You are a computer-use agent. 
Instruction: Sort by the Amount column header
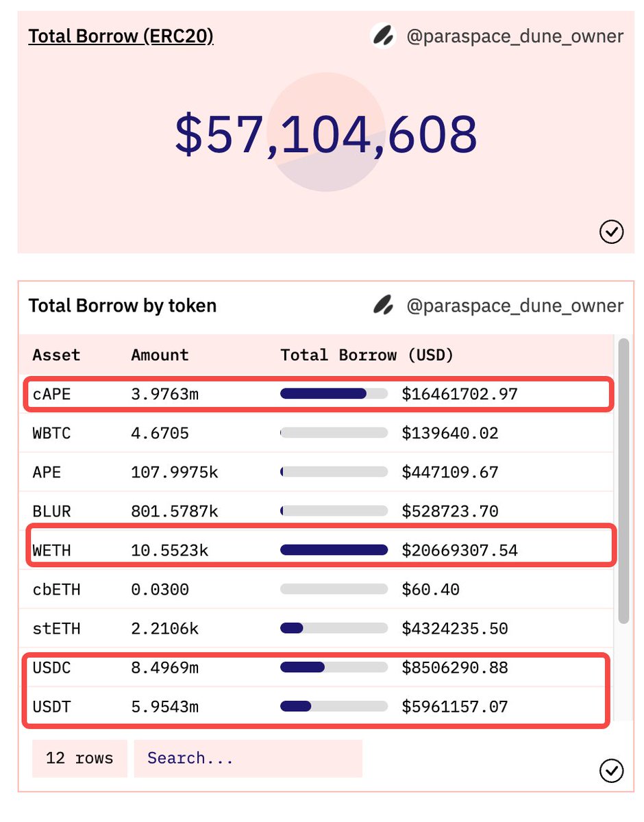pos(160,355)
